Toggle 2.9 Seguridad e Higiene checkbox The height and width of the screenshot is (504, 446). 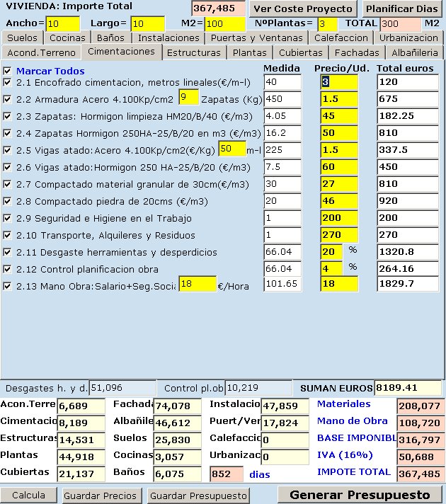click(7, 219)
